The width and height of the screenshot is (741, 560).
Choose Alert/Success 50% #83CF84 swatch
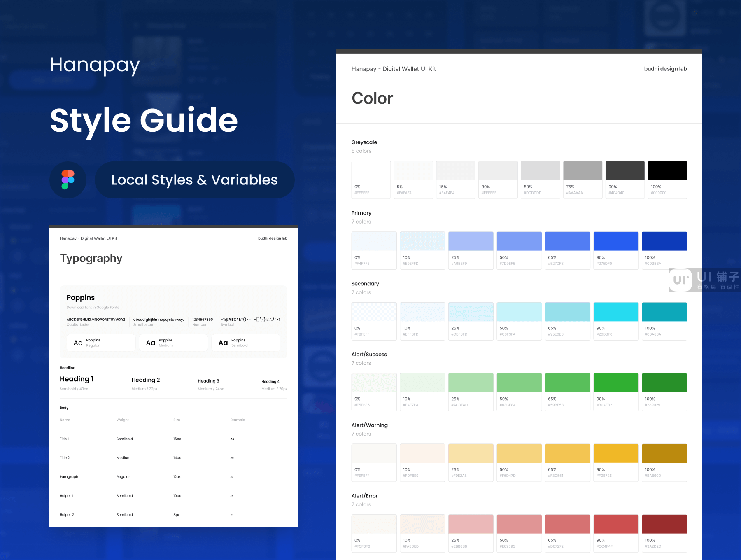pos(519,392)
